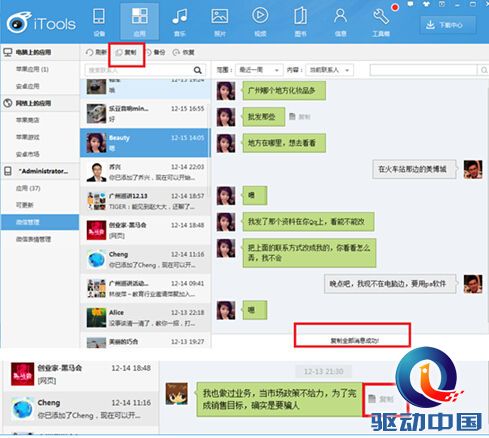Open the Info (信息) person icon
Screen dimensions: 489x438
(x=340, y=16)
